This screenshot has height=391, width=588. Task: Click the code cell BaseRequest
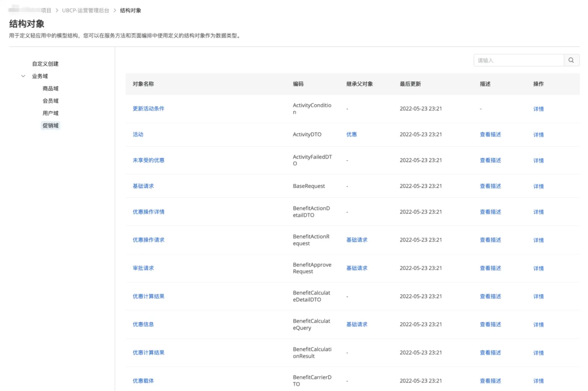309,186
